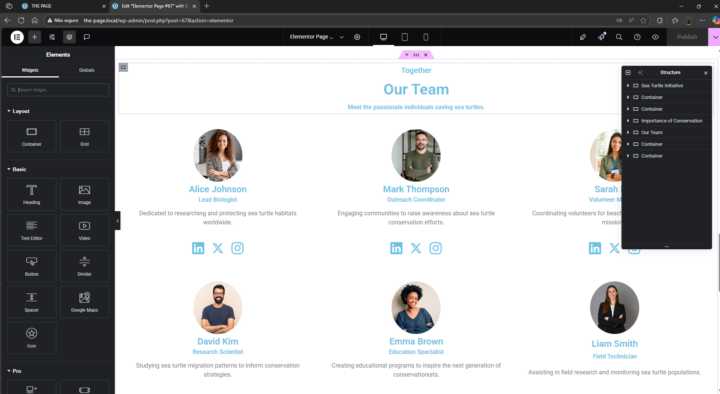Add the Text Editor widget
This screenshot has height=394, width=720.
click(32, 230)
